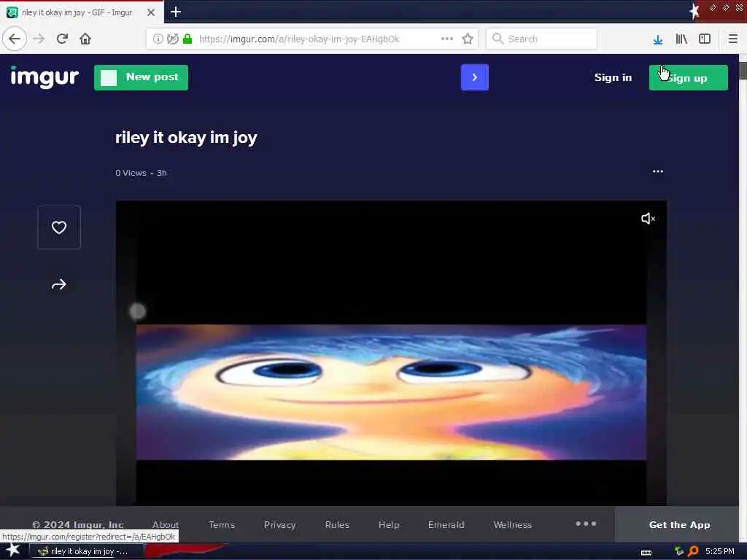
Task: Open the About footer link
Action: click(166, 525)
